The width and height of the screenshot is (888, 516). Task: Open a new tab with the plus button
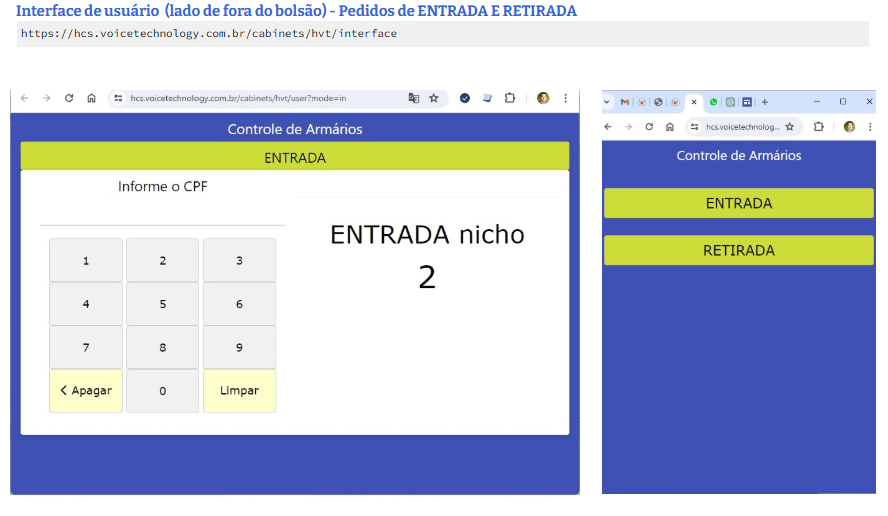[x=765, y=102]
